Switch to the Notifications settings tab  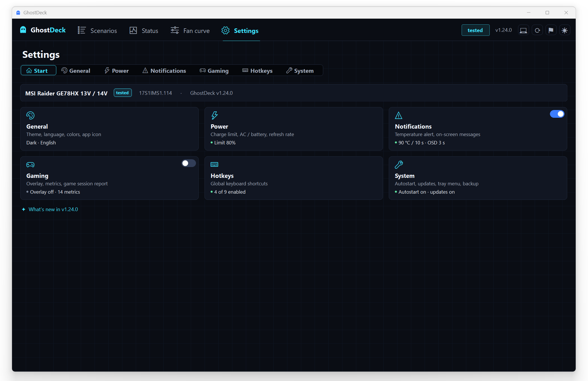click(x=164, y=71)
